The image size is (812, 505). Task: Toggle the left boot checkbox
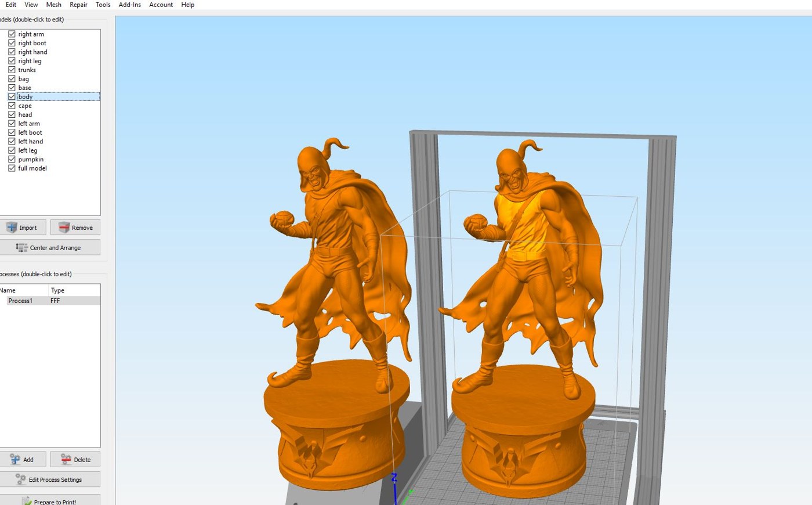[12, 132]
